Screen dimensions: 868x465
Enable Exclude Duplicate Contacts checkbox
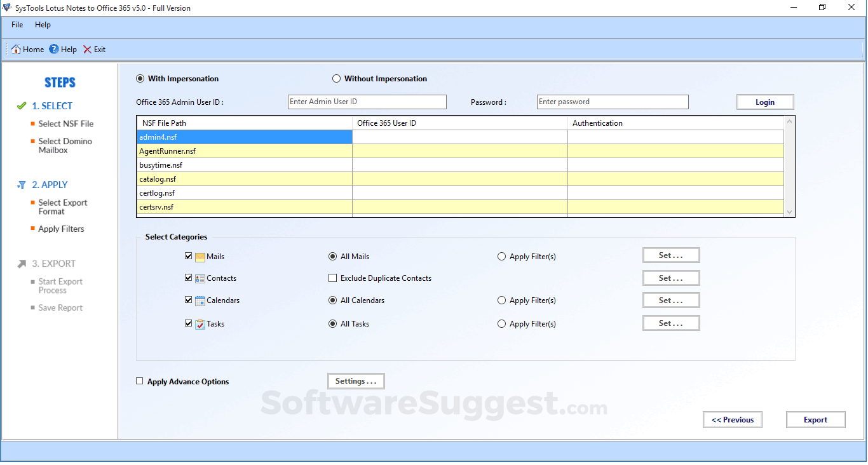332,278
